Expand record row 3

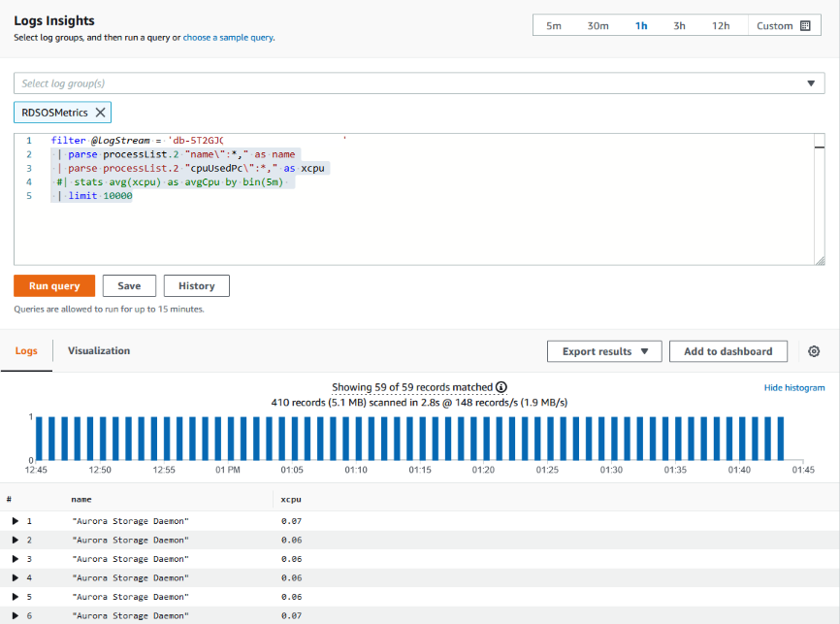point(15,559)
